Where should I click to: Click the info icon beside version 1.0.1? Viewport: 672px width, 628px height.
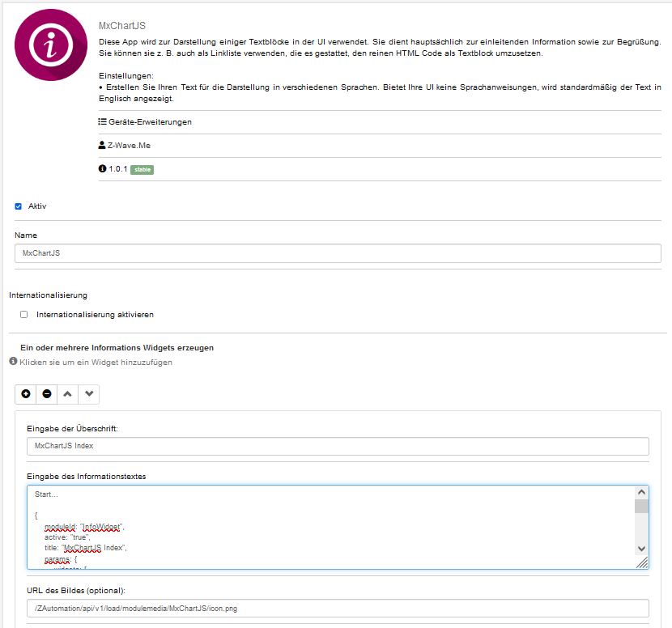pyautogui.click(x=102, y=169)
